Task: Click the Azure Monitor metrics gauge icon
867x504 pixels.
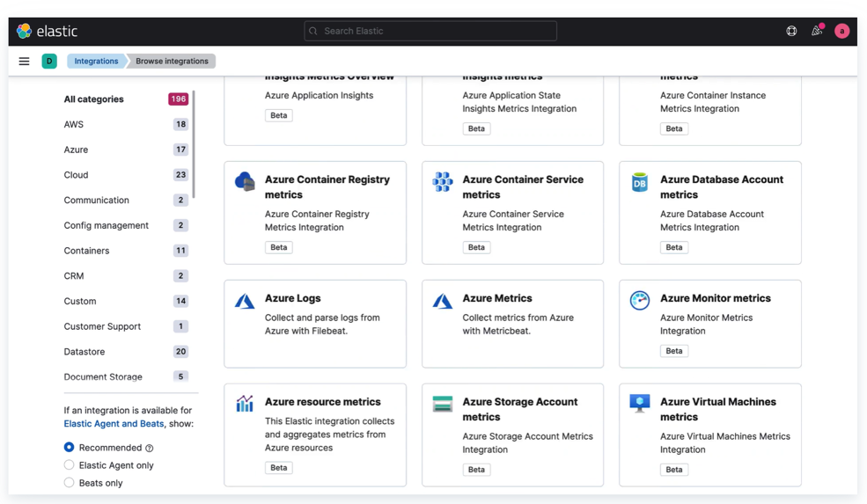Action: 640,301
